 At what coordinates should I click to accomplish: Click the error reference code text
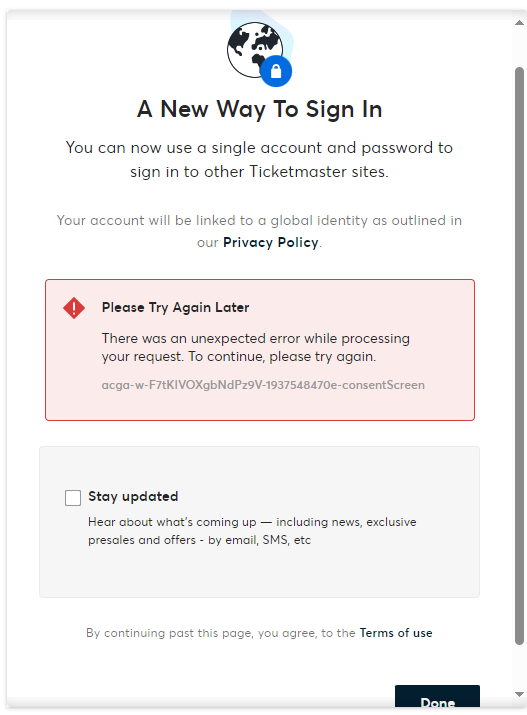coord(263,385)
